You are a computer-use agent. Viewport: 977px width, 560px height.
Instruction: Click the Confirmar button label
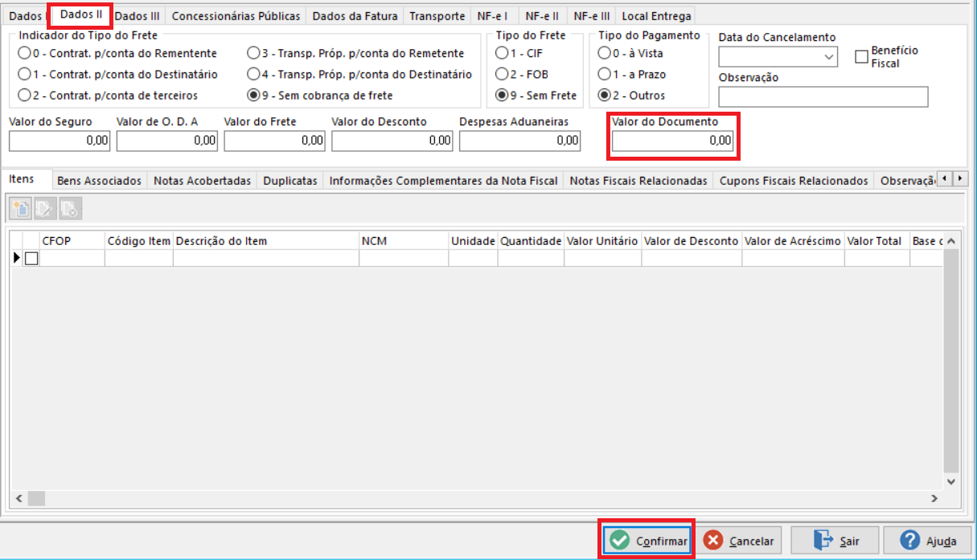pyautogui.click(x=662, y=542)
